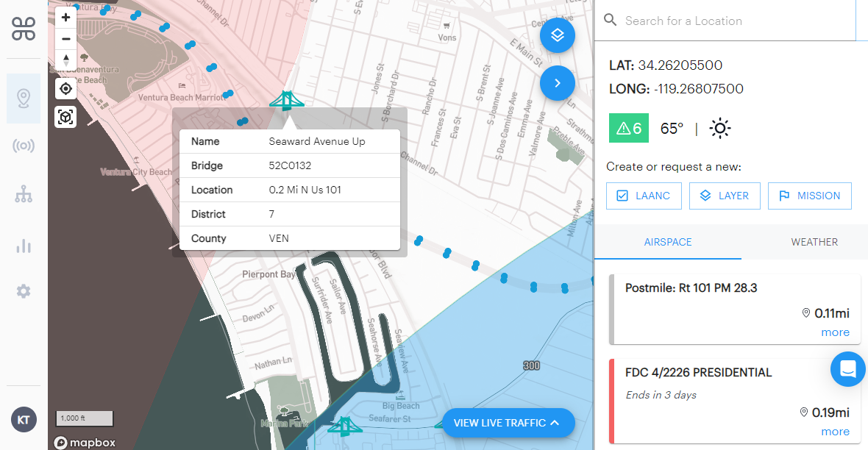The height and width of the screenshot is (450, 868).
Task: Expand more details for Postmile Rt 101
Action: point(835,332)
